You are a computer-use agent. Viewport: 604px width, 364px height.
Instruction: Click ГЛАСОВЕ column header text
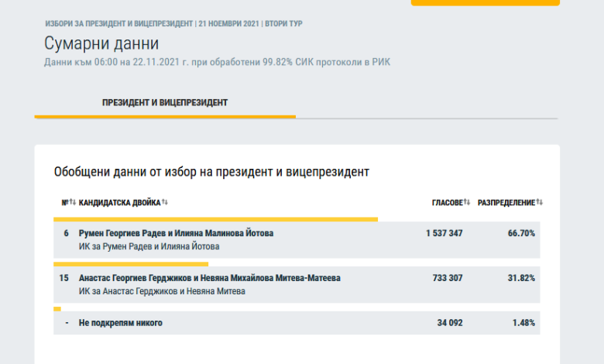(448, 203)
